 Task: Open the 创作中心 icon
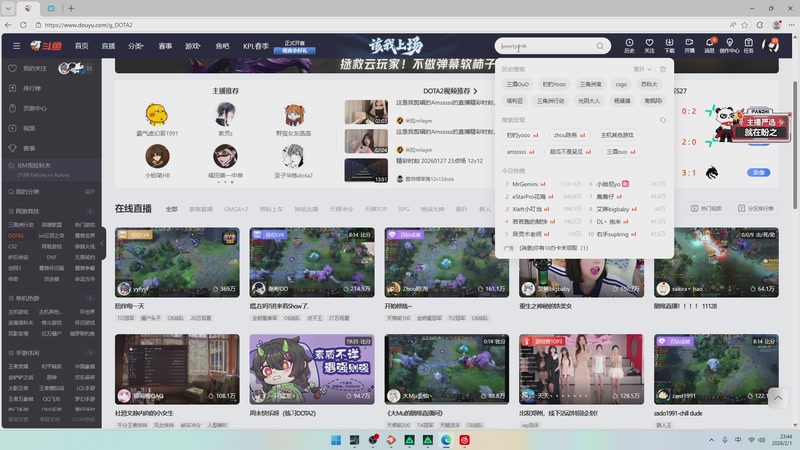[x=729, y=45]
